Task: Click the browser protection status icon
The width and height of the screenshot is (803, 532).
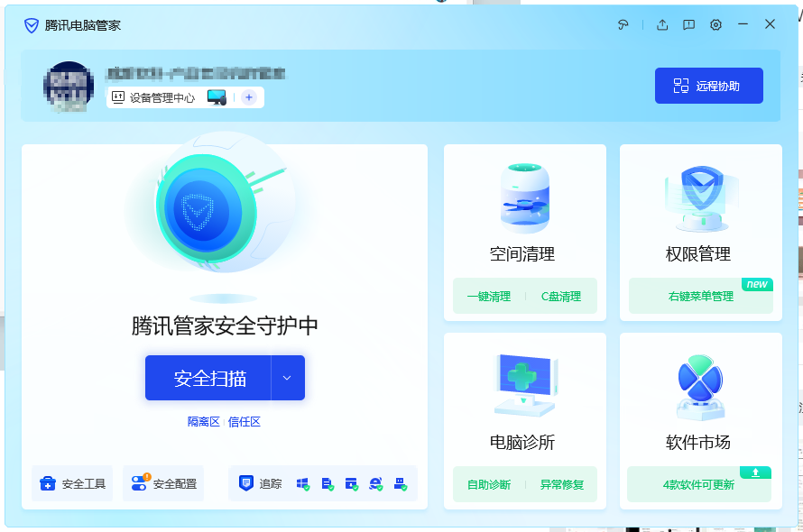Action: (376, 484)
